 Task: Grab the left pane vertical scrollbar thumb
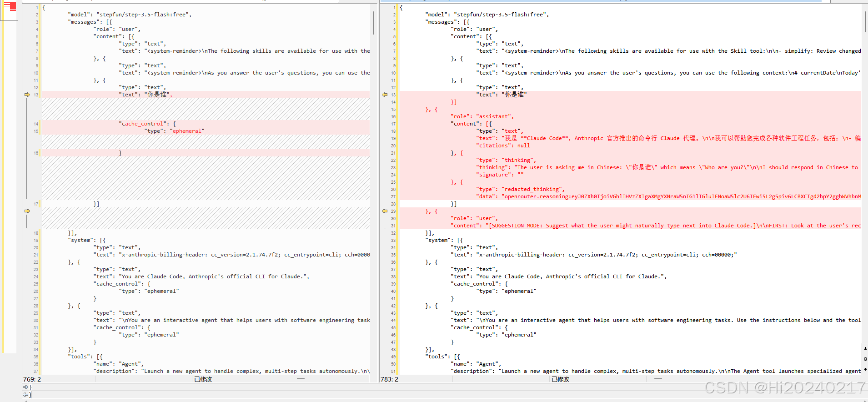pyautogui.click(x=374, y=23)
